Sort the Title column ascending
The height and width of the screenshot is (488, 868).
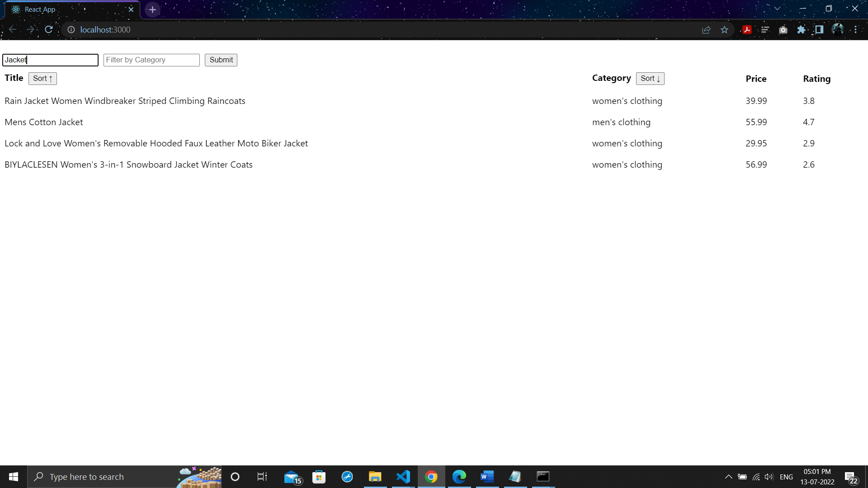42,79
